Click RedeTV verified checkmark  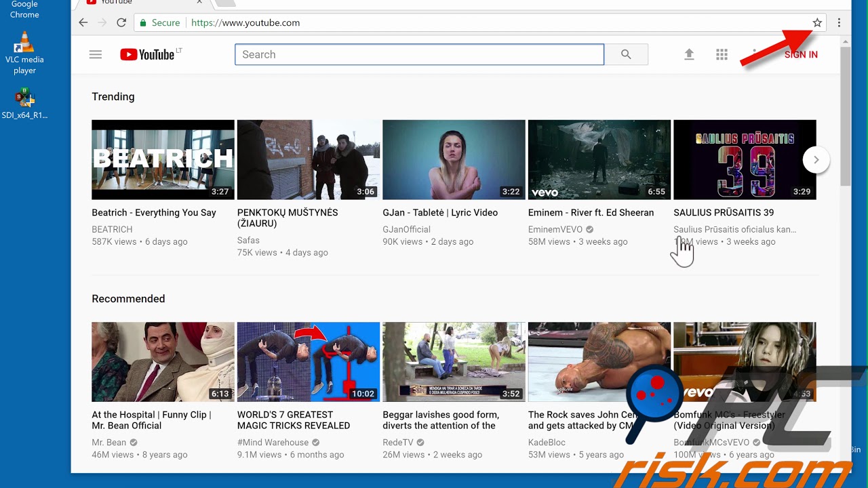[x=420, y=443]
